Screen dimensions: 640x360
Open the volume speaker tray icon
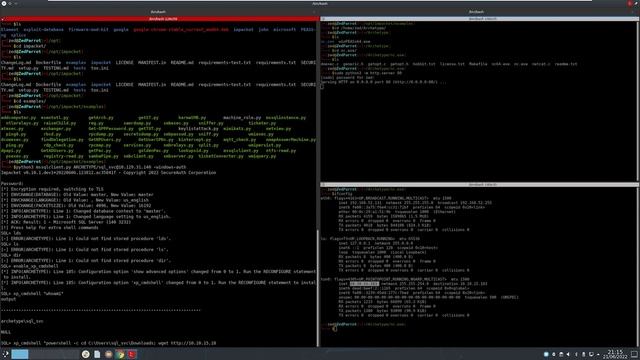(569, 354)
